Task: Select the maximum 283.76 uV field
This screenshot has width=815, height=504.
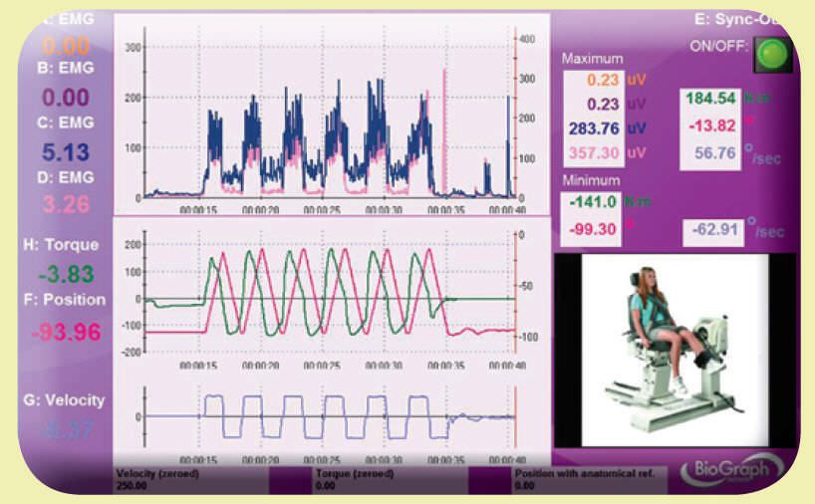Action: tap(595, 127)
